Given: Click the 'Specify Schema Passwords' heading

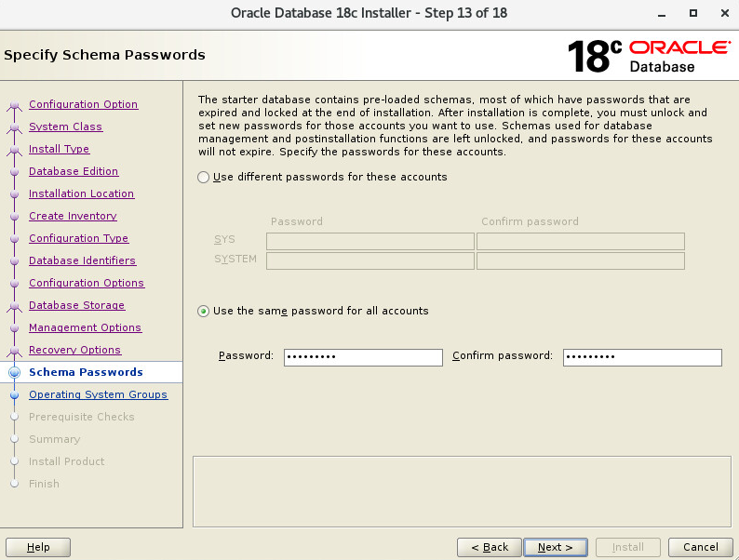Looking at the screenshot, I should (x=104, y=55).
